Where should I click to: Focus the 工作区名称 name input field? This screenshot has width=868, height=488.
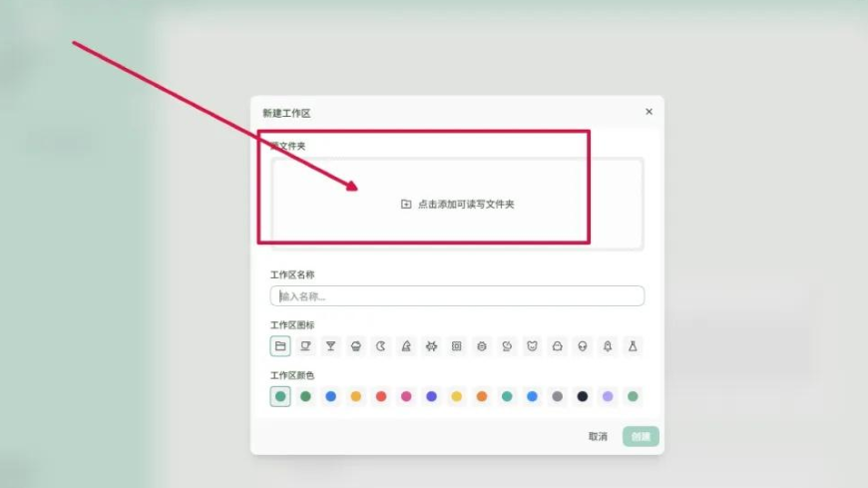(457, 296)
